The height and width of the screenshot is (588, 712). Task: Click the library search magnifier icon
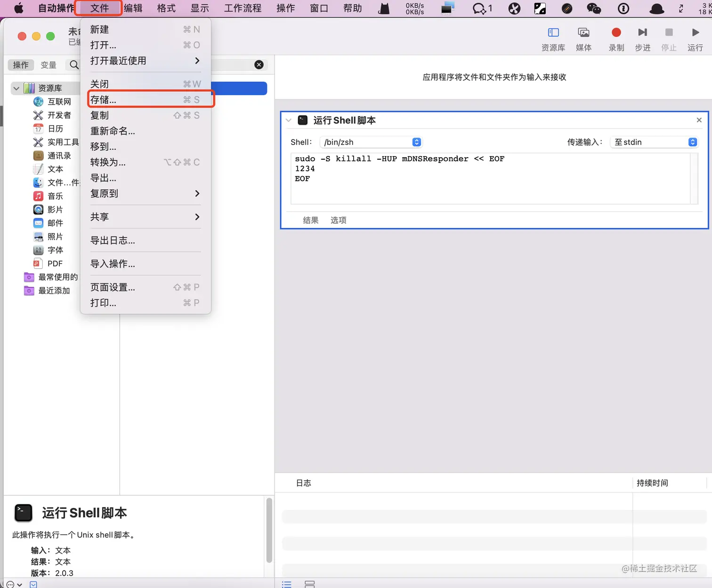pos(74,65)
